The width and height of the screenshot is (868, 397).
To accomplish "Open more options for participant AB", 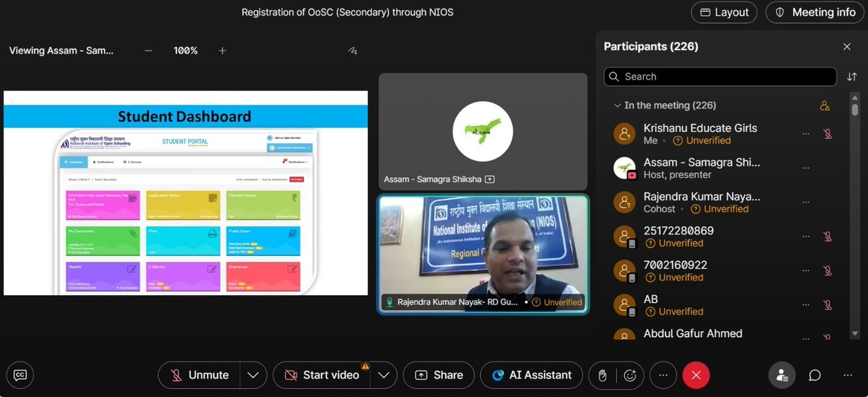I will [806, 304].
